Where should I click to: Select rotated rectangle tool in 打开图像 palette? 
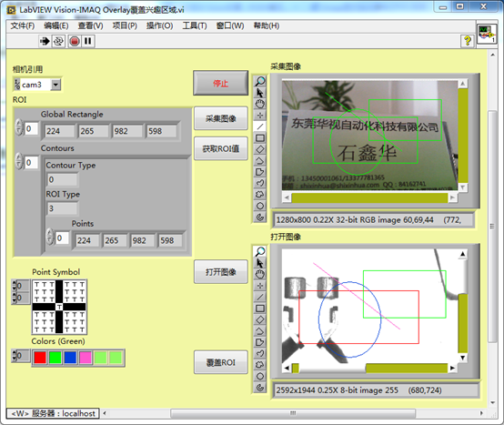click(260, 319)
